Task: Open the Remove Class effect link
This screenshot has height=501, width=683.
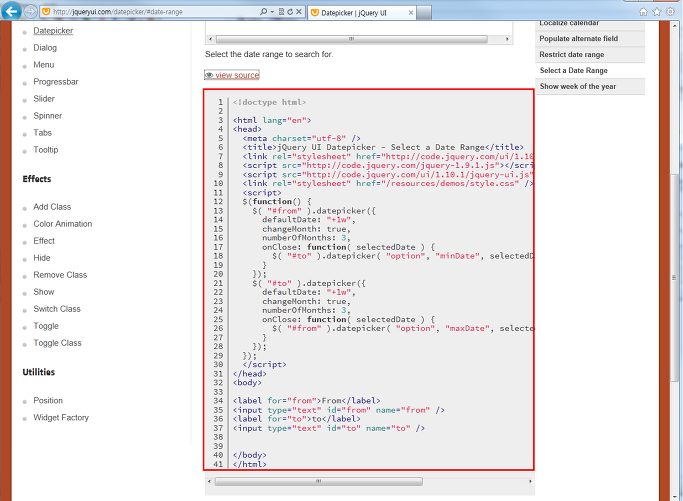Action: (x=60, y=275)
